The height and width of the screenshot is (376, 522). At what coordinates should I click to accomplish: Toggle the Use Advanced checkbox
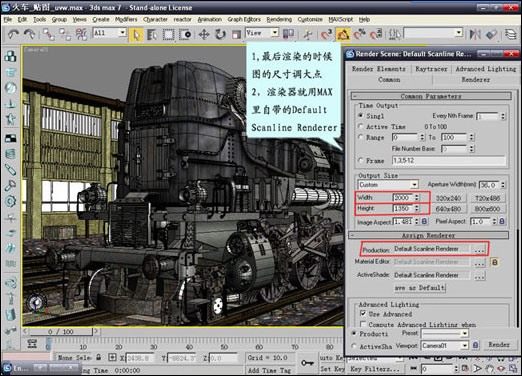tap(363, 314)
